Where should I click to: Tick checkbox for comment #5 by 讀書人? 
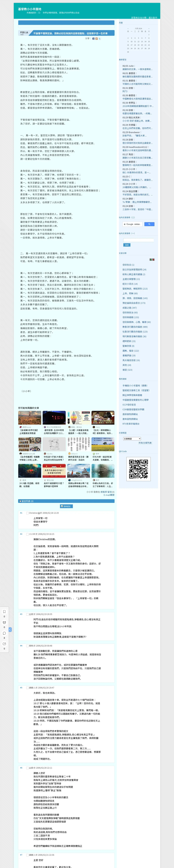pyautogui.click(x=27, y=688)
